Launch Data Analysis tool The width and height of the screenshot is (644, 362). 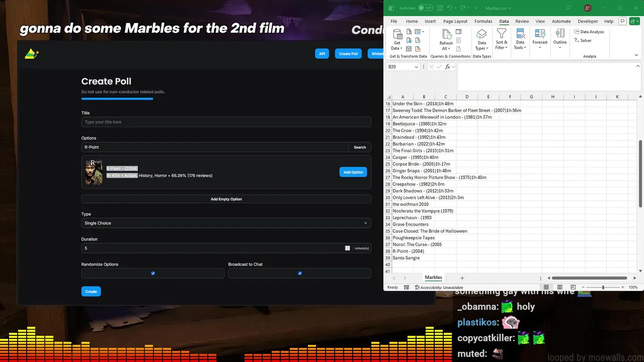point(589,32)
